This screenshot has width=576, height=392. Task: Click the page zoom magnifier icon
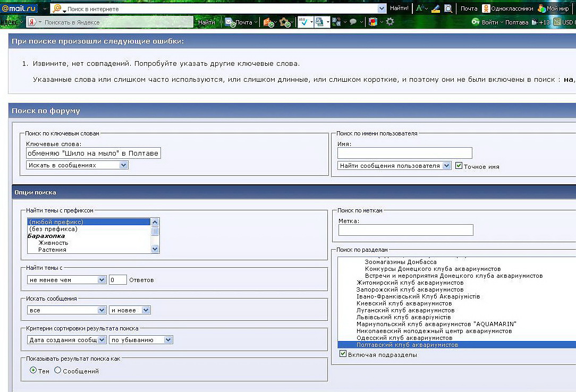448,8
